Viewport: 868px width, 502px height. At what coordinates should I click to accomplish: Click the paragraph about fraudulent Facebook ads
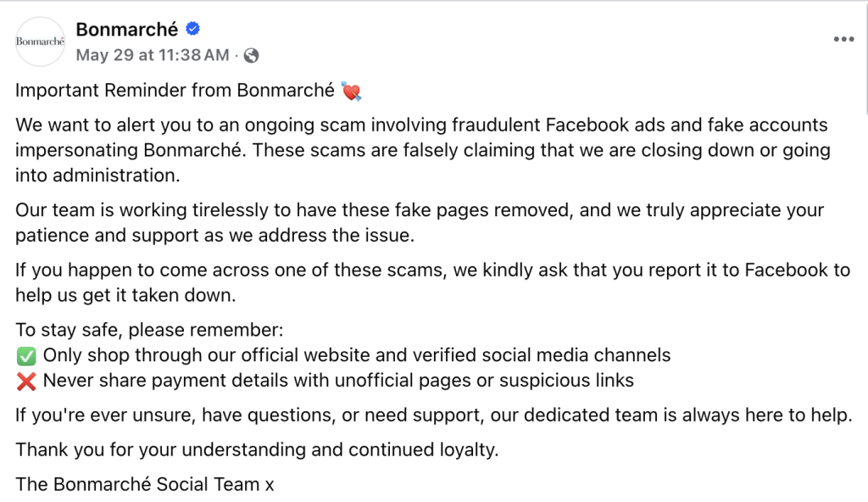tap(423, 150)
